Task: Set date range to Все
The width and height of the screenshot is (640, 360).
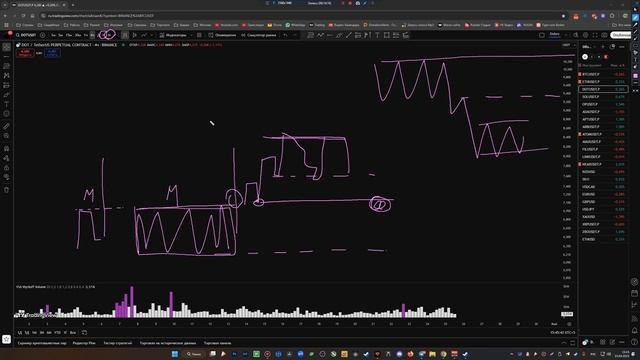Action: 73,333
